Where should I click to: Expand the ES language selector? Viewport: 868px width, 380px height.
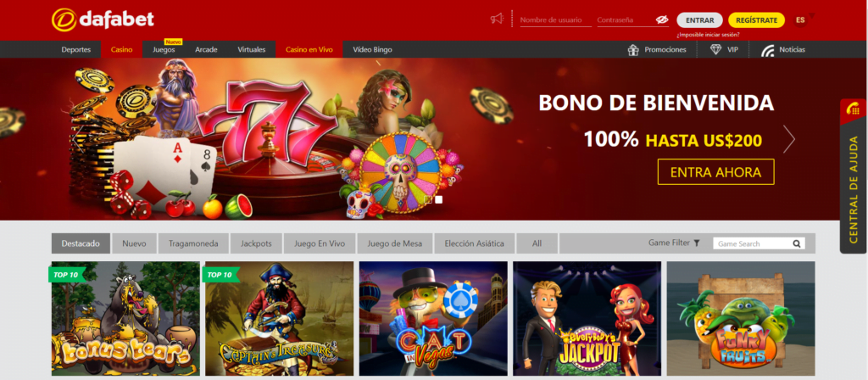click(800, 20)
